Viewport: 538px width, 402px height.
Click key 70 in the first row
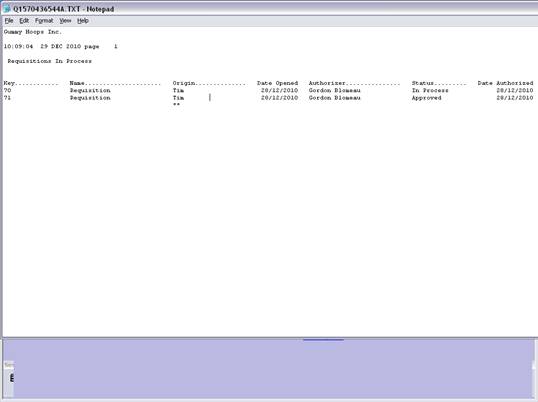8,90
